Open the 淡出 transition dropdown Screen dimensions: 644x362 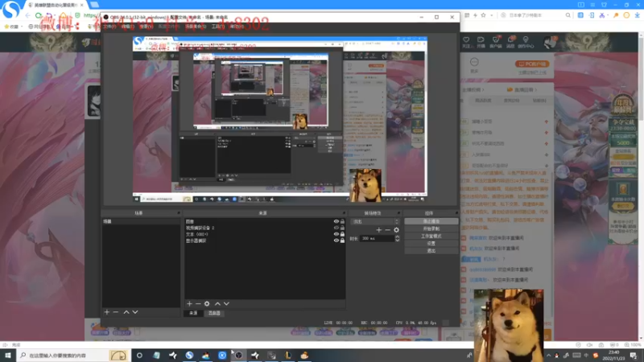pyautogui.click(x=375, y=222)
